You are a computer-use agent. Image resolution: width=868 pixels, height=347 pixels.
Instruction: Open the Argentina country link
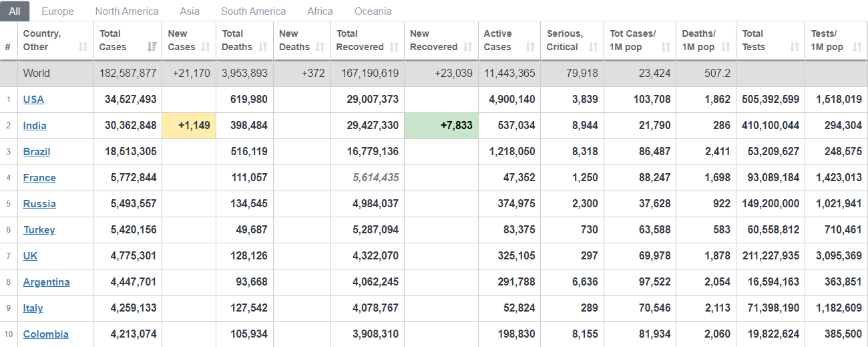point(46,282)
